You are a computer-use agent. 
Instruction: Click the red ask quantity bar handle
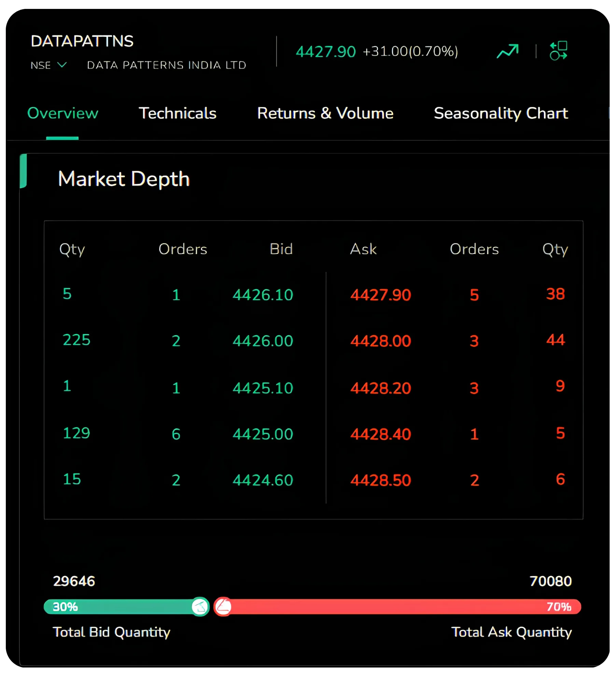(223, 607)
